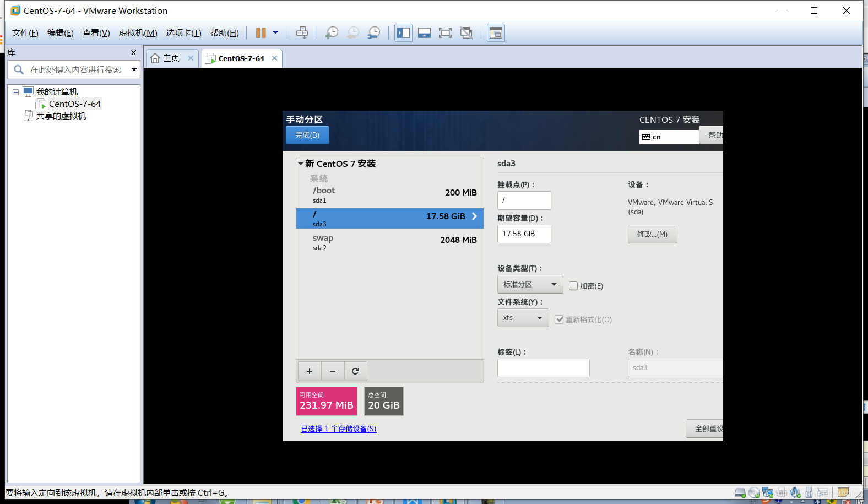
Task: Select CentOS-7-64 in the library tree
Action: [74, 104]
